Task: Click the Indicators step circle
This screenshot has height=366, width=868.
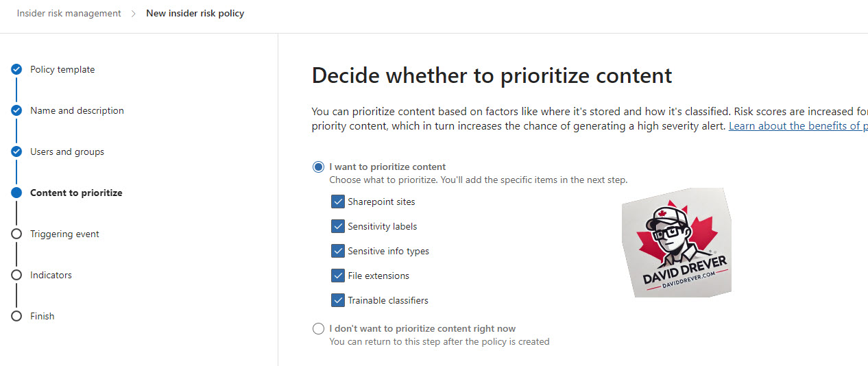Action: [16, 275]
